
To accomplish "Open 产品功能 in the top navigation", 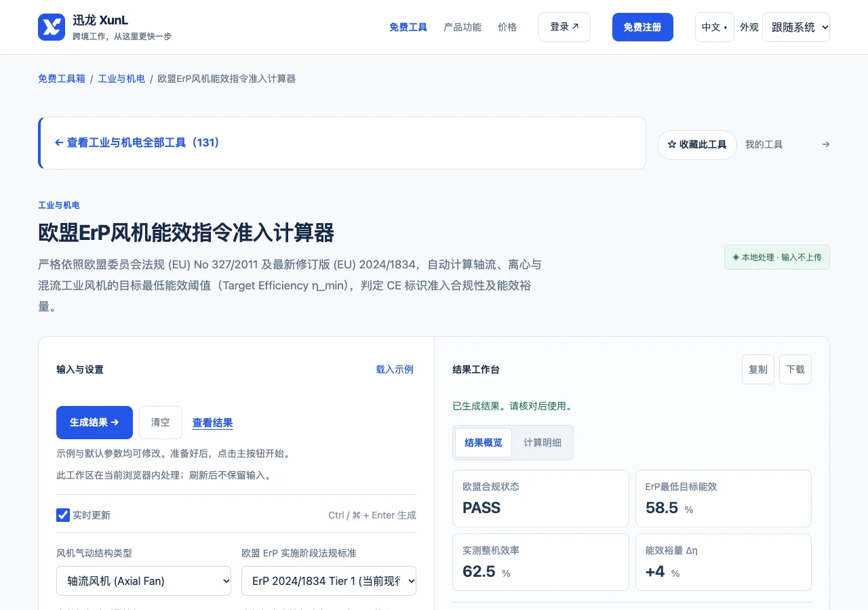I will (x=462, y=27).
